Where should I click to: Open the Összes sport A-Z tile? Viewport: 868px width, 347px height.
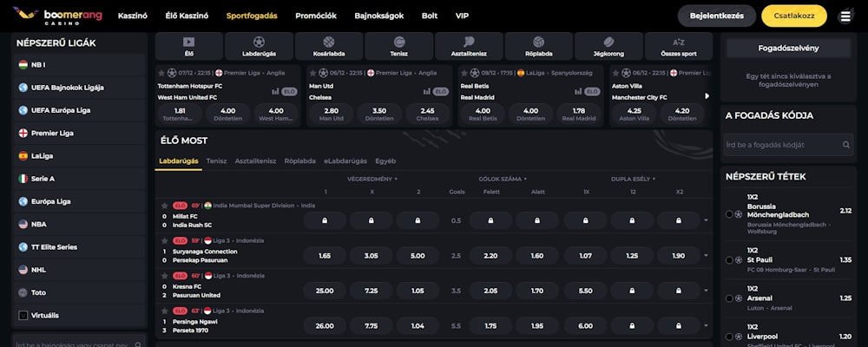tap(679, 46)
